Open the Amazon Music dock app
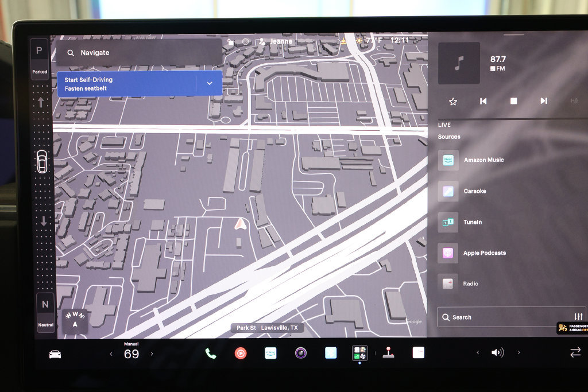 pos(270,353)
